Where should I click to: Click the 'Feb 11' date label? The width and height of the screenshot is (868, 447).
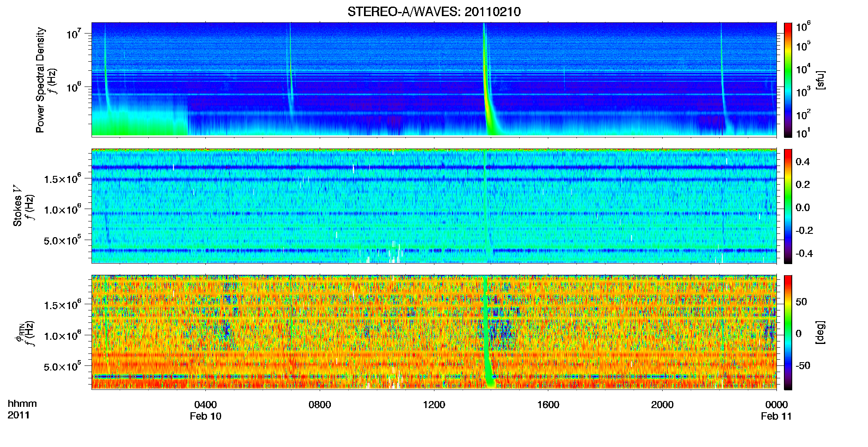776,416
